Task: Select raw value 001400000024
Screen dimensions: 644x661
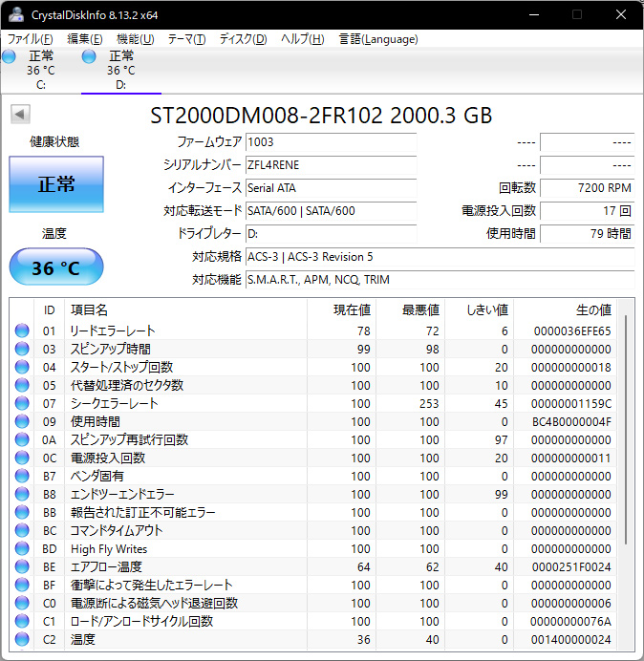Action: point(571,639)
